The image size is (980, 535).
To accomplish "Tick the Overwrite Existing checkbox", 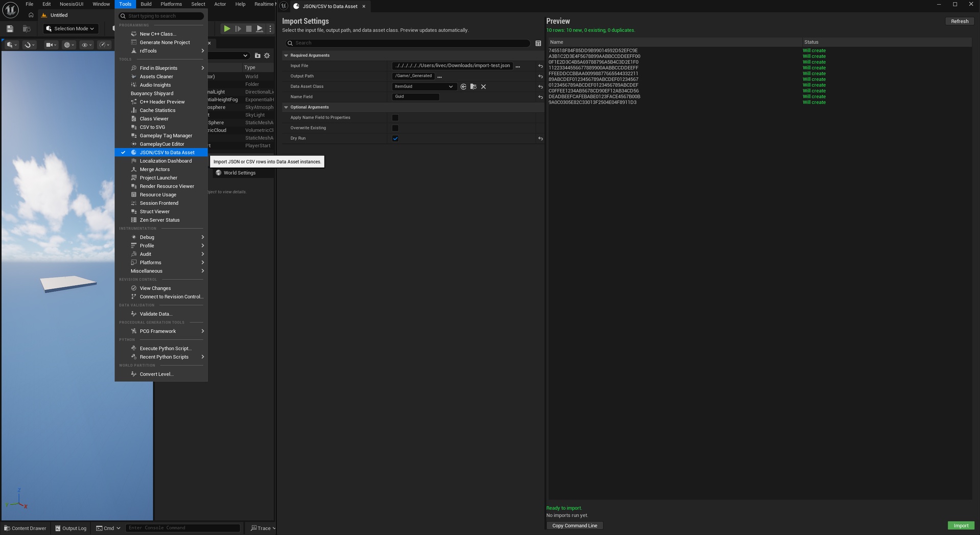I will (x=395, y=128).
